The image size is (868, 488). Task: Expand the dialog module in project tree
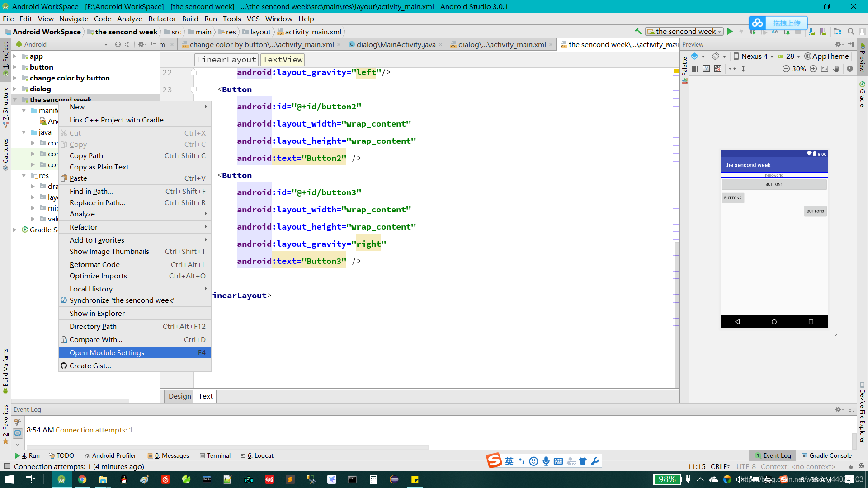point(15,89)
